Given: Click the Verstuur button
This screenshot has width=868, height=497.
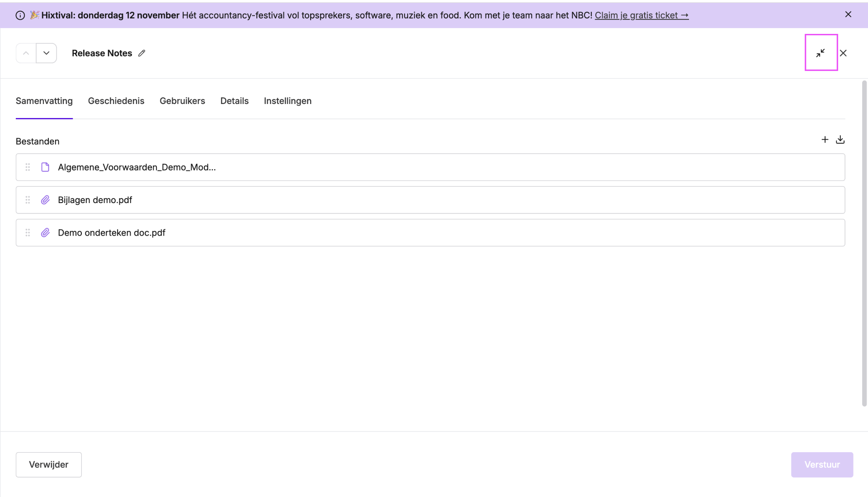Looking at the screenshot, I should pos(822,464).
